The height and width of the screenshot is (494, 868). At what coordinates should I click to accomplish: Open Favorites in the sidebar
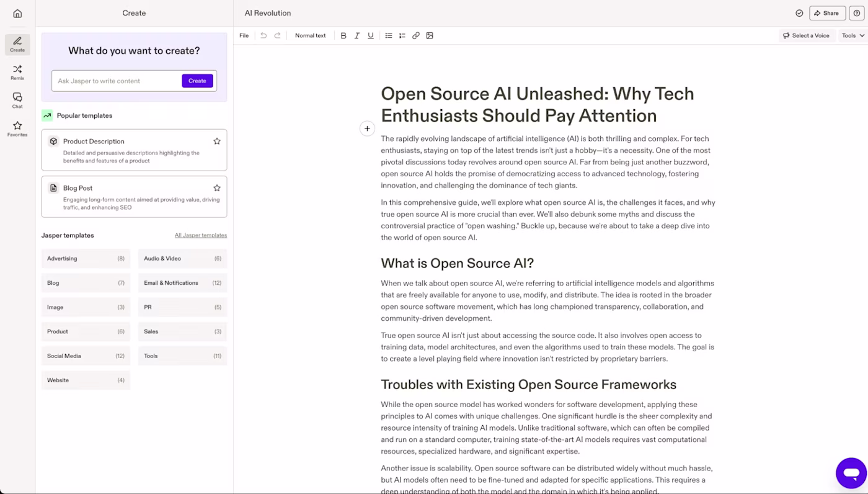17,129
